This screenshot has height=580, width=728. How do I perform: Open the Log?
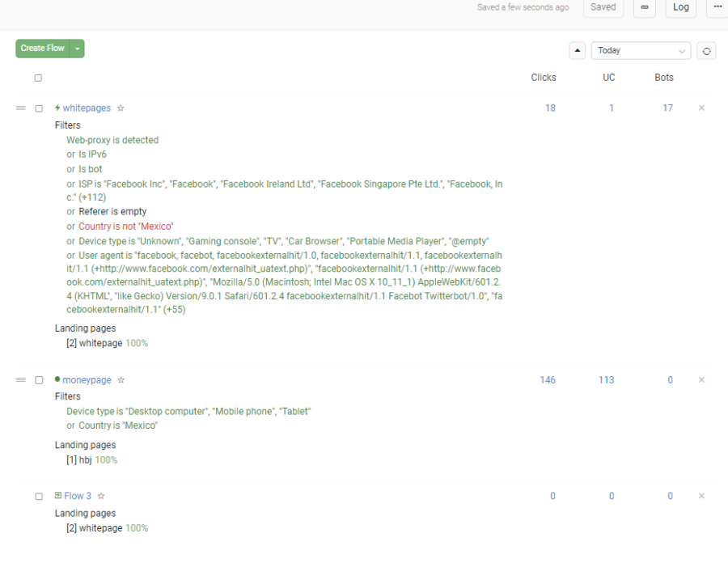(680, 7)
